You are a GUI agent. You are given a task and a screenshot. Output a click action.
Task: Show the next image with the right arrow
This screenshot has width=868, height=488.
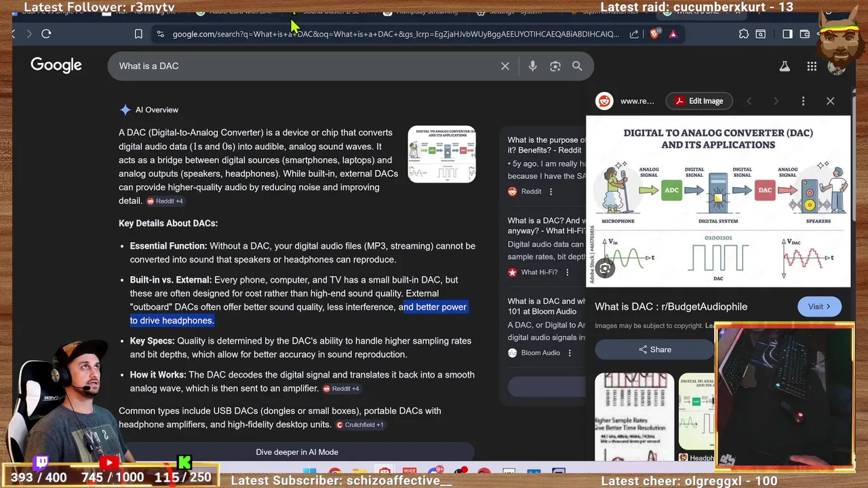click(776, 101)
